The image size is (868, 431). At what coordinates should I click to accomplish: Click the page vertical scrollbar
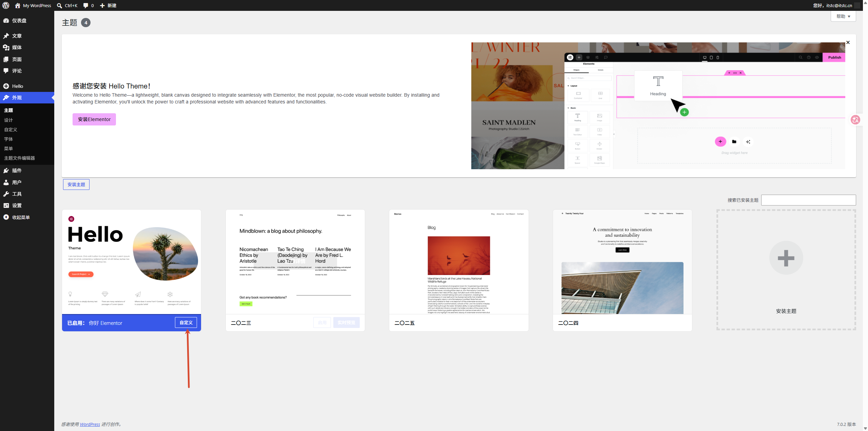click(865, 215)
